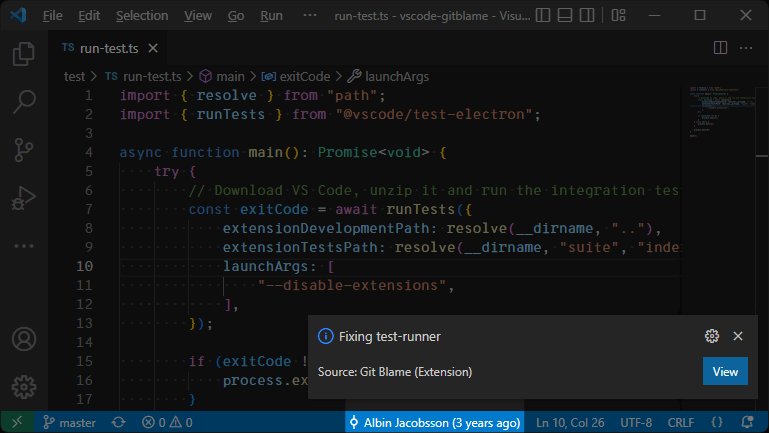The height and width of the screenshot is (433, 769).
Task: Split the editor to the right
Action: pos(720,48)
